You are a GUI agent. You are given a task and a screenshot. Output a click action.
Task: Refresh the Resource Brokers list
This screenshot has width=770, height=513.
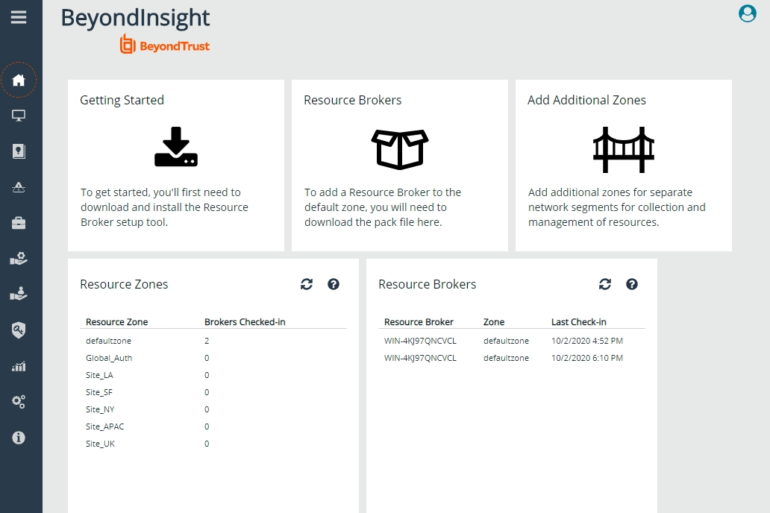point(605,284)
